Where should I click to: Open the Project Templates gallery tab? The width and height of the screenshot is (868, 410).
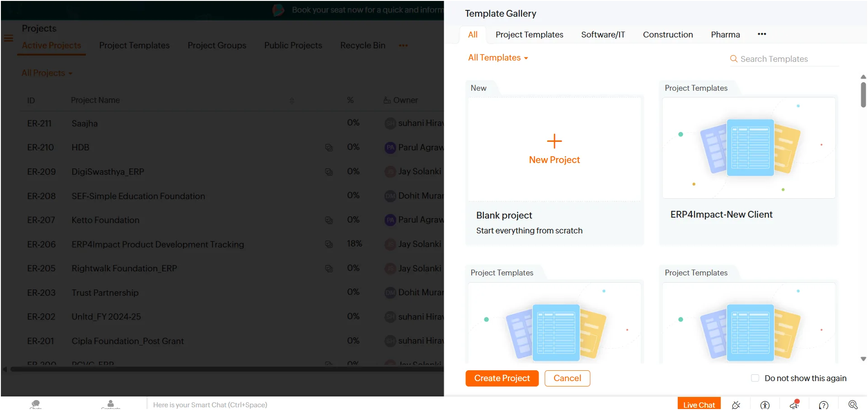(x=530, y=35)
